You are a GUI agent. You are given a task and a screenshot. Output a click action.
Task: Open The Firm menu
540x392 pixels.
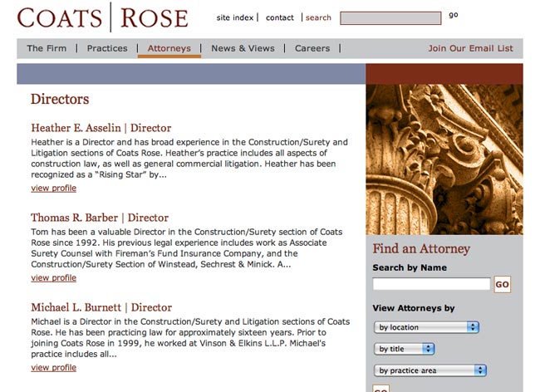[47, 48]
